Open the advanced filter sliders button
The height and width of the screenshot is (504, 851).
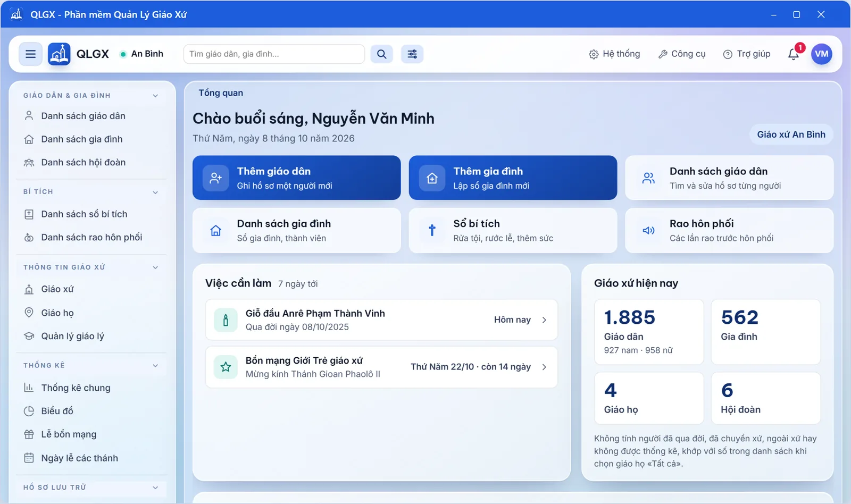(x=412, y=54)
